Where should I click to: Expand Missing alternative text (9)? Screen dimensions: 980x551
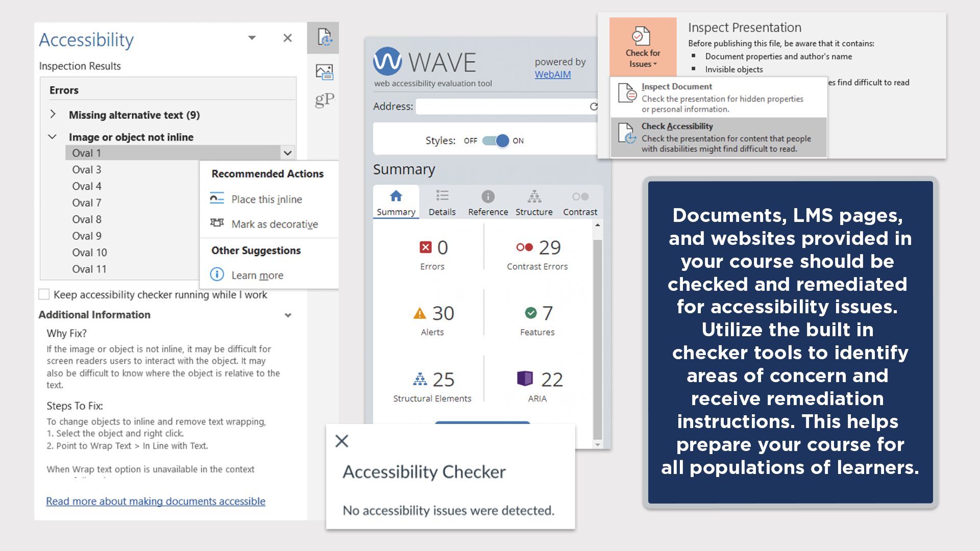tap(53, 114)
